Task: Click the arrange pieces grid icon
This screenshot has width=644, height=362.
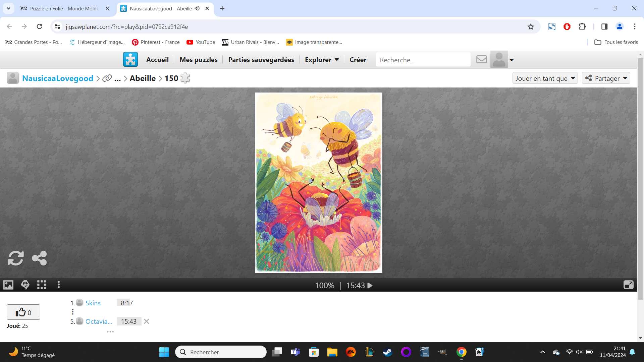Action: click(x=42, y=285)
